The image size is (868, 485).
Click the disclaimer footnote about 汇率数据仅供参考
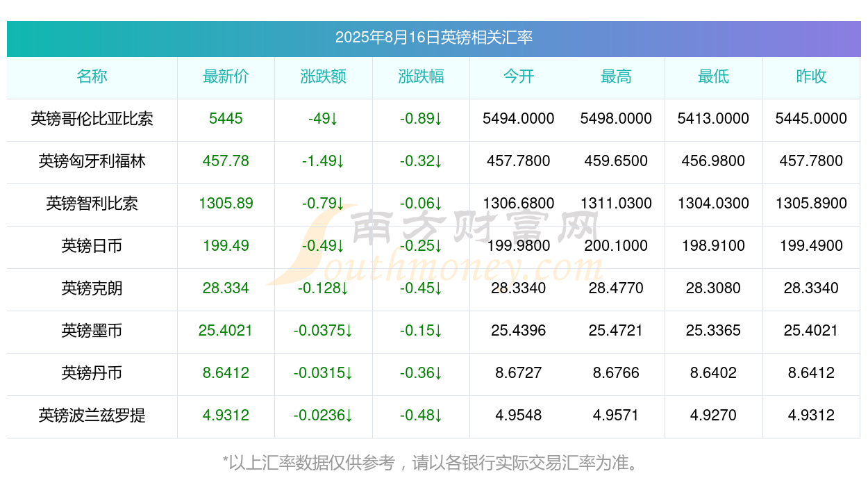(433, 462)
